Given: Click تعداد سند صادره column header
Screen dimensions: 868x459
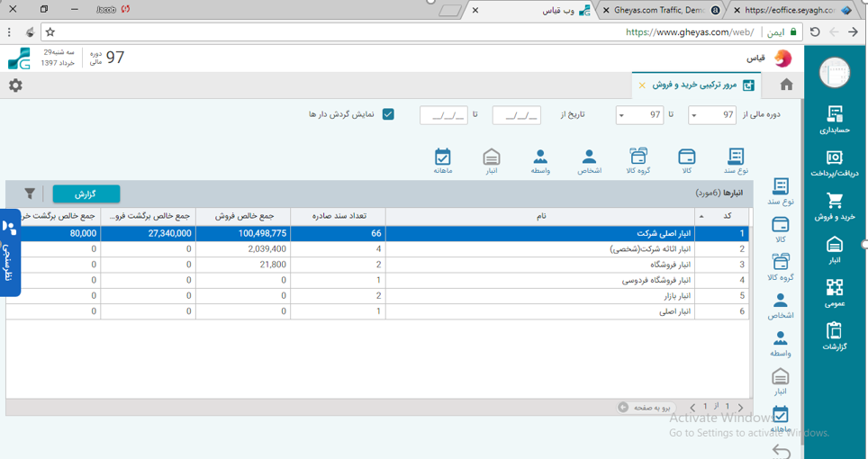Looking at the screenshot, I should click(x=338, y=216).
